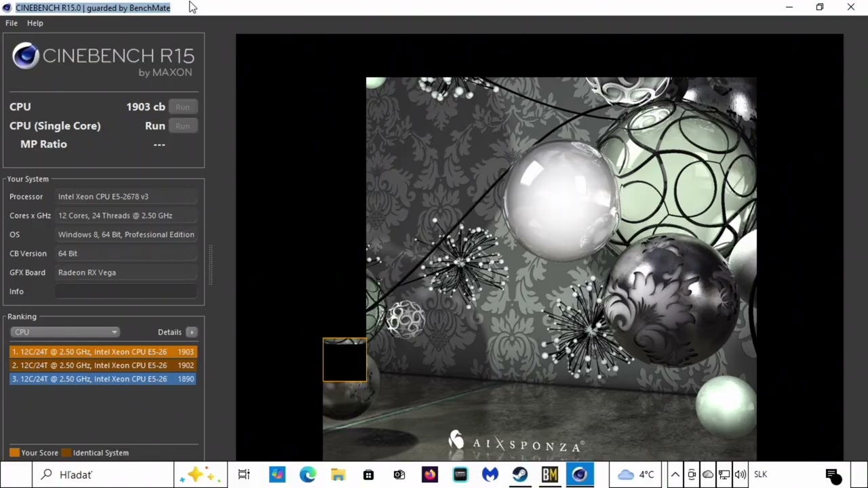Viewport: 868px width, 488px height.
Task: Open Microsoft Edge from the taskbar
Action: coord(308,474)
